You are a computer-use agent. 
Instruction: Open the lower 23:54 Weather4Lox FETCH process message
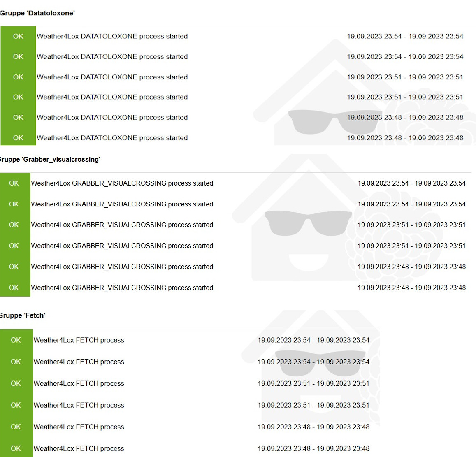click(79, 362)
